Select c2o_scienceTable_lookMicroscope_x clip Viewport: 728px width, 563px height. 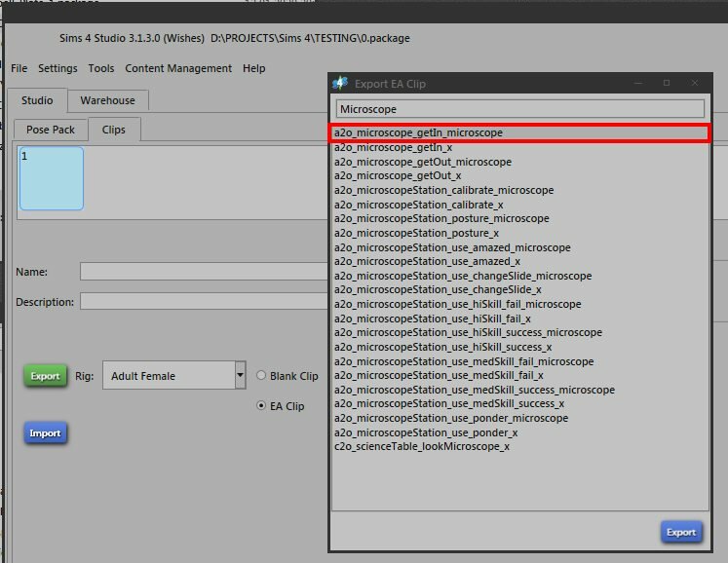point(520,446)
